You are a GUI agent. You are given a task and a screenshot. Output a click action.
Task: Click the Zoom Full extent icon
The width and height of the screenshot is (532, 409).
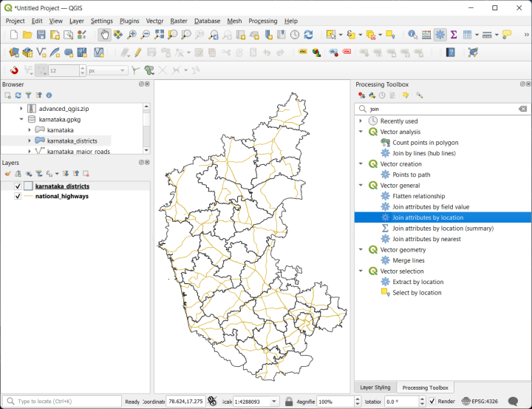coord(160,35)
